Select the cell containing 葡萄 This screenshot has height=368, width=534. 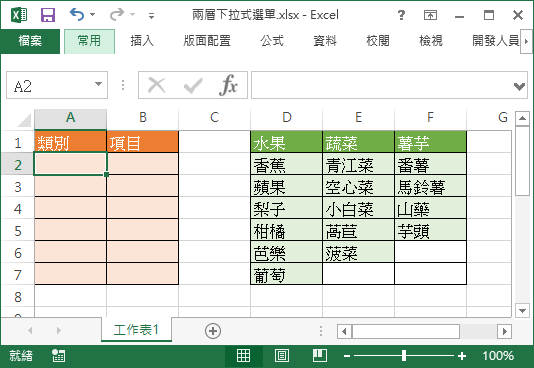pos(287,274)
